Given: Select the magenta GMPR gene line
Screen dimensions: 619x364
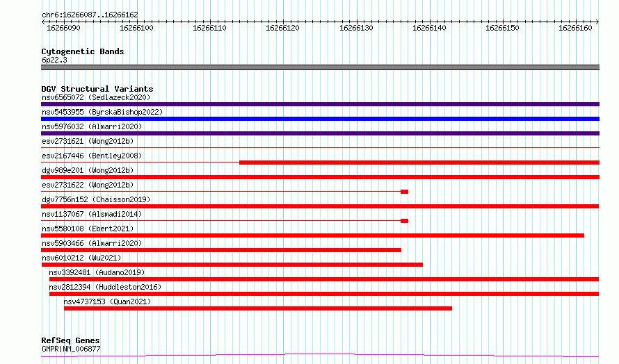Looking at the screenshot, I should pos(320,356).
